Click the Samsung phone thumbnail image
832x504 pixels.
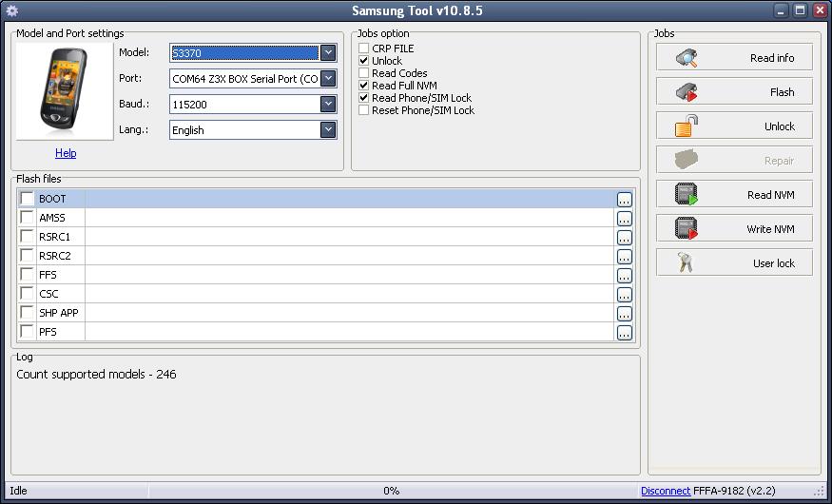(65, 91)
